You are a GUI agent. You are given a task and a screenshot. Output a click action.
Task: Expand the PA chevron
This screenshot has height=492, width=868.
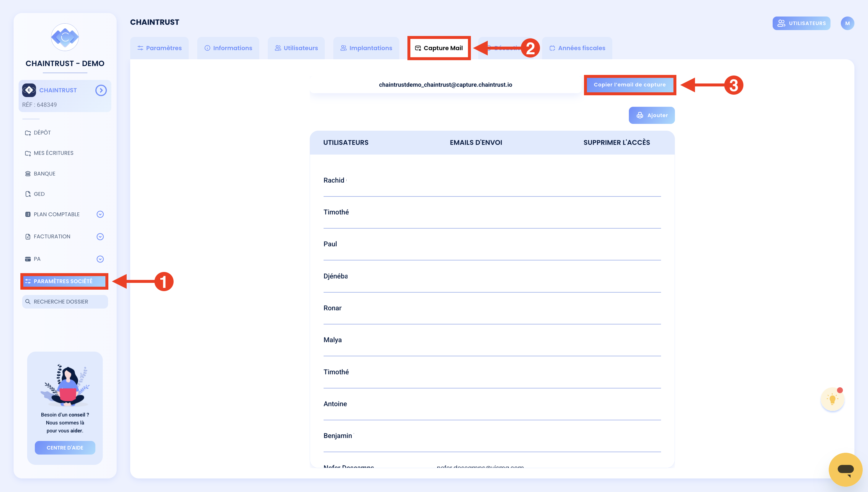pyautogui.click(x=100, y=259)
